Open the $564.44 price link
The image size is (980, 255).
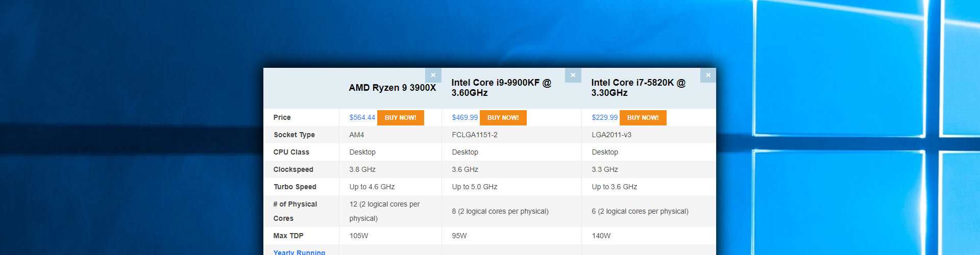click(362, 117)
